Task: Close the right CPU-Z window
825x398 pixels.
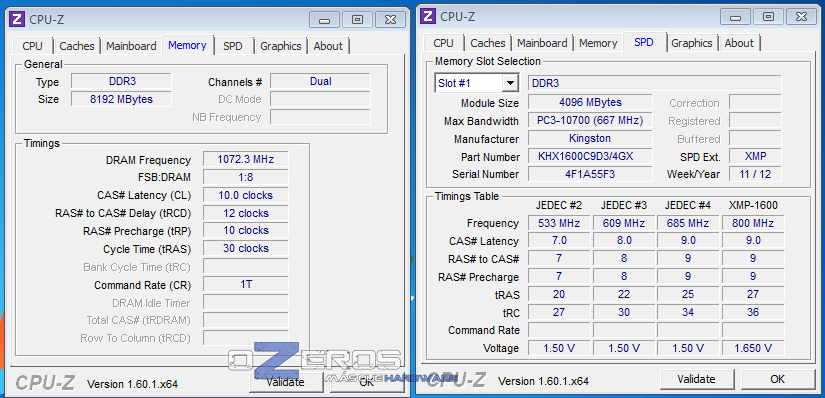Action: tap(801, 17)
